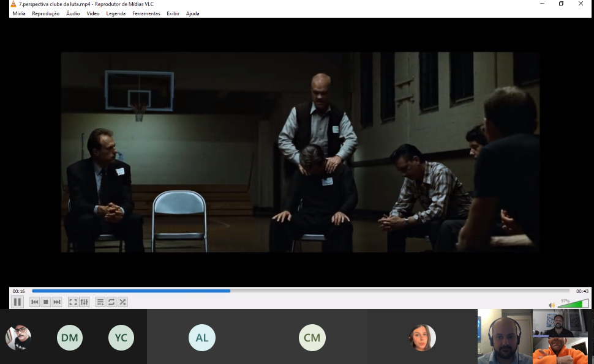Open the Áudio menu

click(73, 13)
